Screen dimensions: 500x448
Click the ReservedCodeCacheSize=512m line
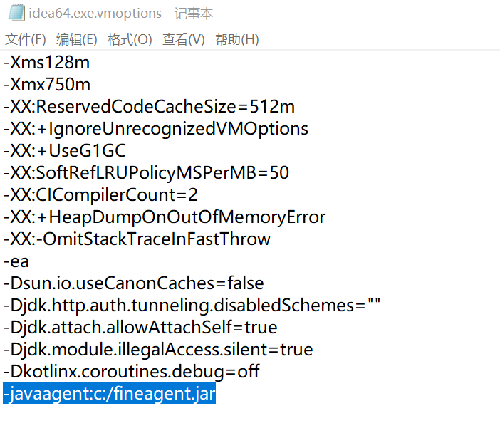point(149,107)
